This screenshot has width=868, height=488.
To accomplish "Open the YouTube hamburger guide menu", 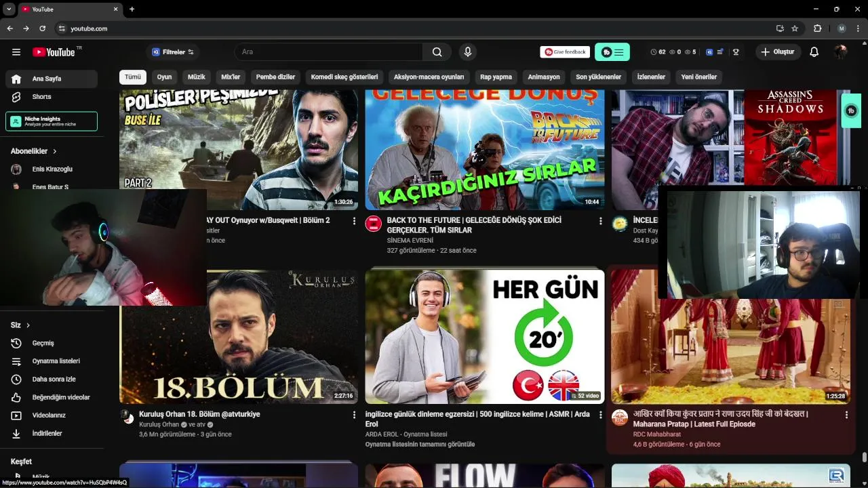I will pos(16,52).
